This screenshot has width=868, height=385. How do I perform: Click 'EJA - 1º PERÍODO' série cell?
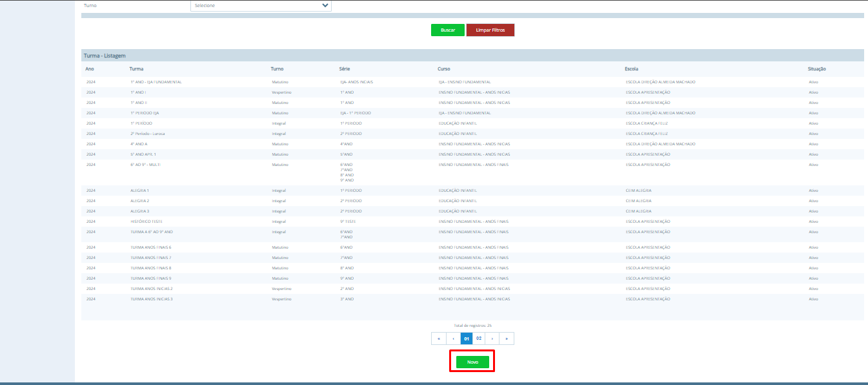pyautogui.click(x=356, y=113)
